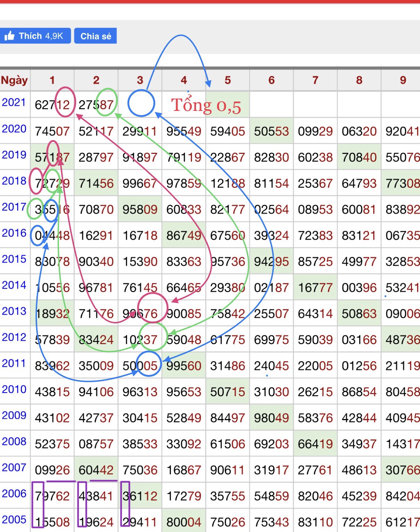Screen dimensions: 420x532
Task: Click the thumbs-up icon in Thích
Action: (x=9, y=36)
